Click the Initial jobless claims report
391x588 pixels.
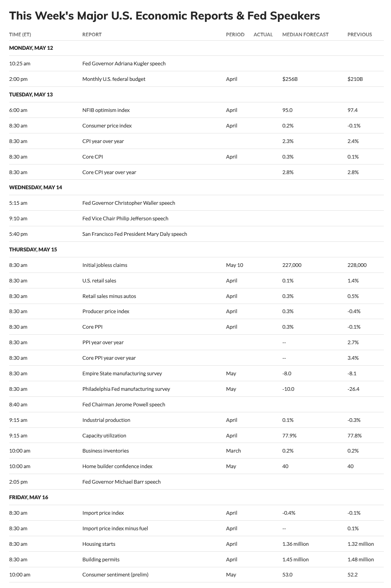click(105, 265)
